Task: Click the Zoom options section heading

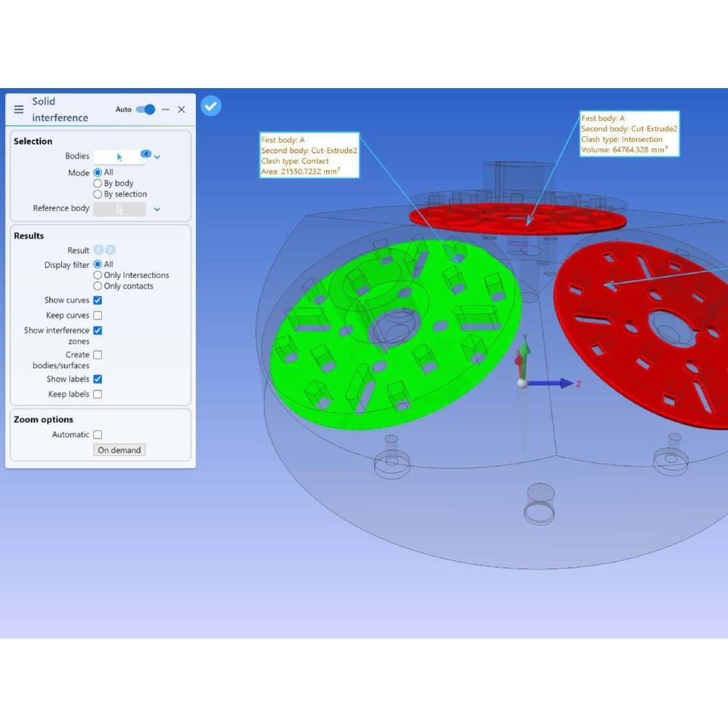Action: point(44,420)
